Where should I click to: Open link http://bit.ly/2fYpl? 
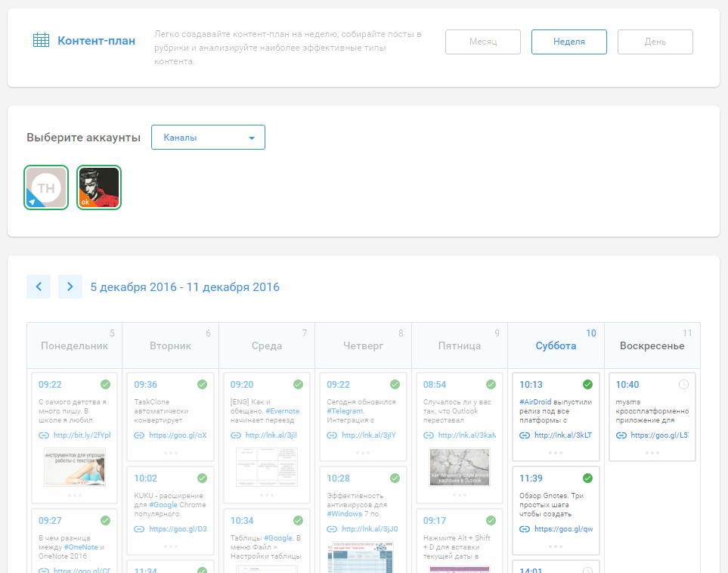[x=82, y=435]
